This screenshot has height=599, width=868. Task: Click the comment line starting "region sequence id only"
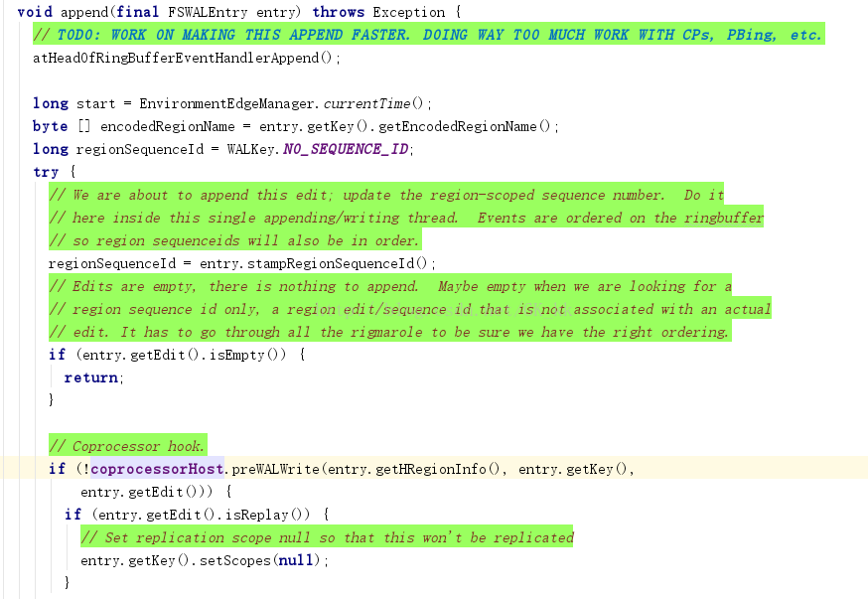(x=409, y=309)
